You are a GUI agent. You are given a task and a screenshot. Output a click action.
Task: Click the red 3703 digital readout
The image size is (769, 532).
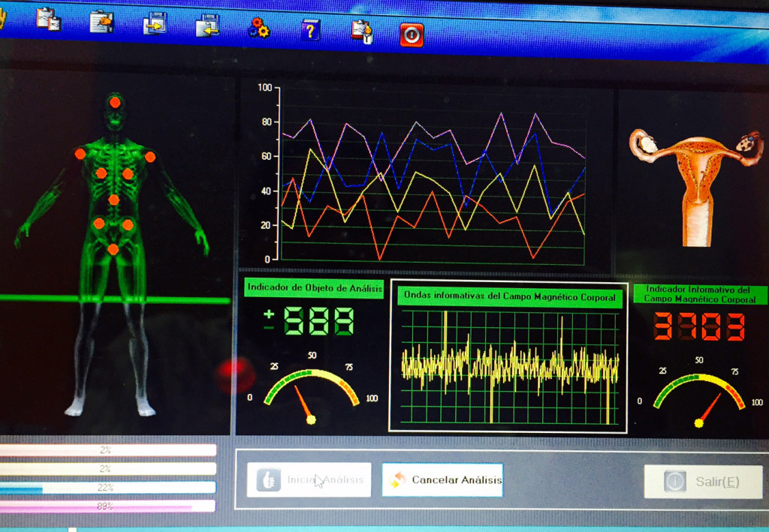tap(698, 327)
